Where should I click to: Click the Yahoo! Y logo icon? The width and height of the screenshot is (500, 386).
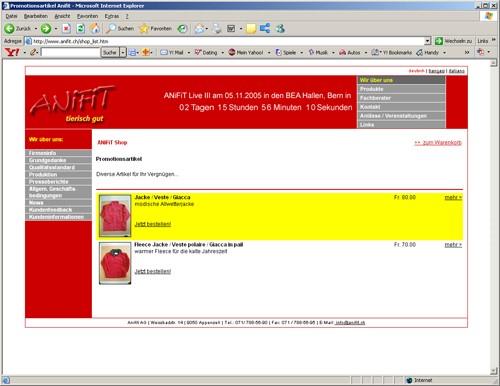point(12,52)
